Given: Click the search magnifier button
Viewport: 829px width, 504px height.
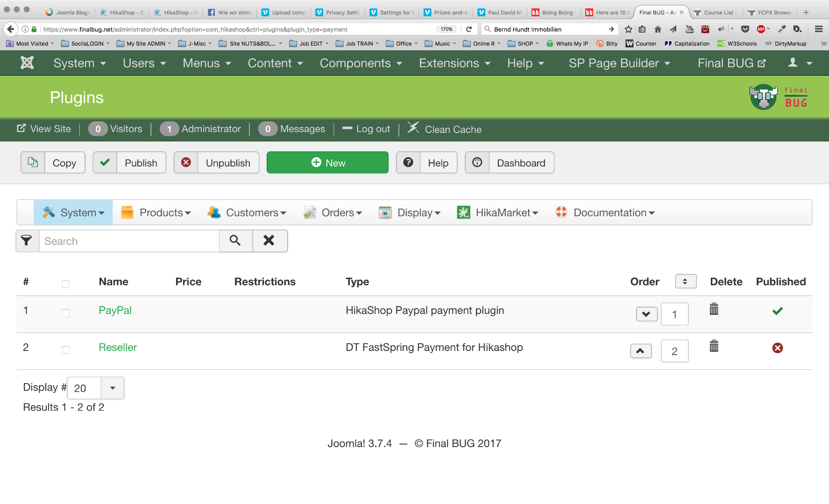Looking at the screenshot, I should point(235,241).
